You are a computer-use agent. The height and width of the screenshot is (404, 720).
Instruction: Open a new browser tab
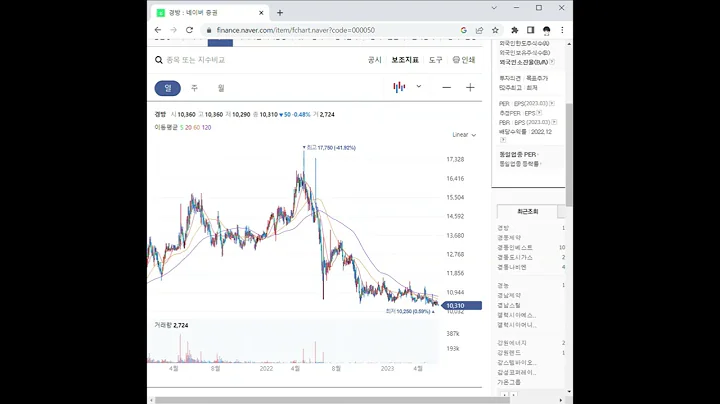click(x=280, y=13)
